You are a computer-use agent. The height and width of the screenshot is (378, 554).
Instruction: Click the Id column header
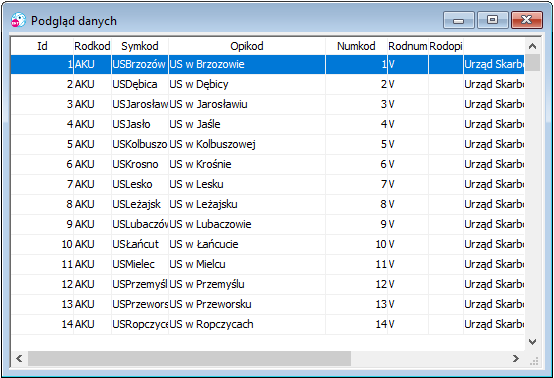click(42, 46)
